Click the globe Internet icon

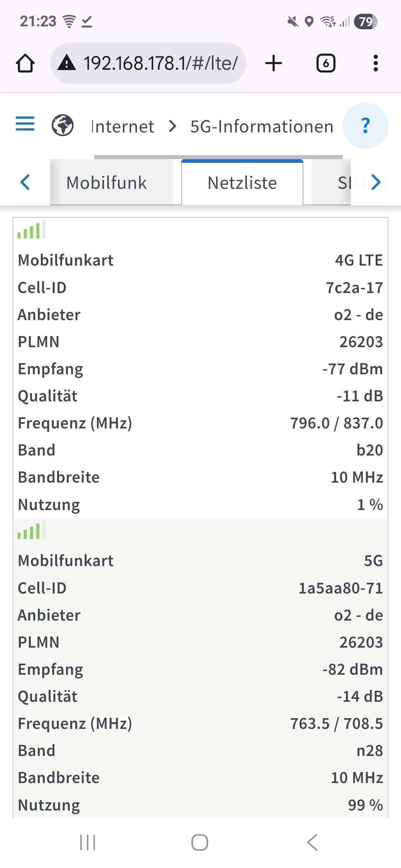tap(62, 125)
